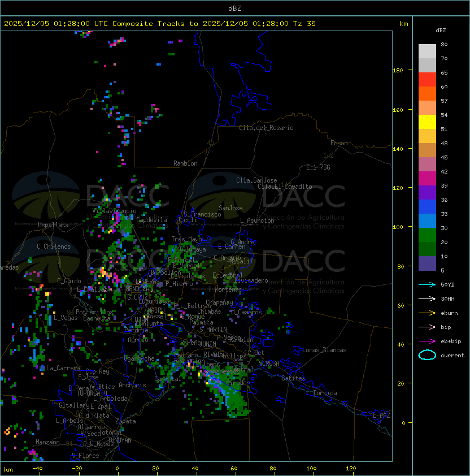Select the slate bottom swatch in dBZ legend
This screenshot has height=476, width=470.
(427, 263)
